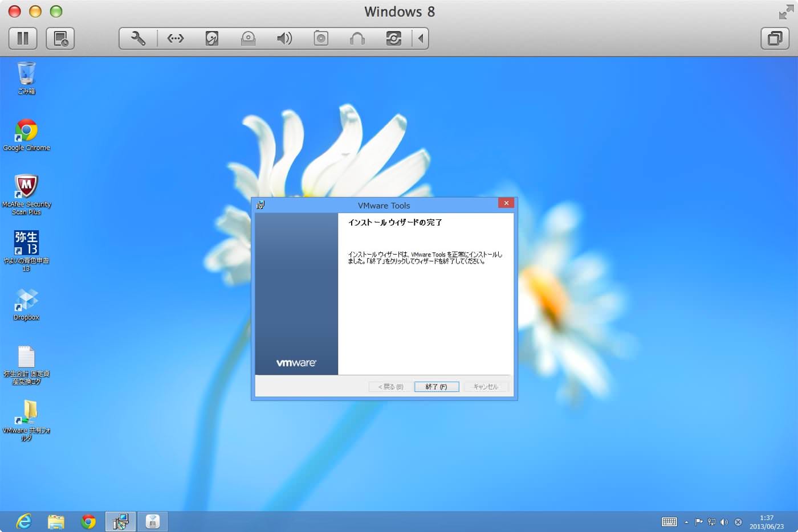Show hidden tray icons arrow
The image size is (798, 532).
coord(686,522)
